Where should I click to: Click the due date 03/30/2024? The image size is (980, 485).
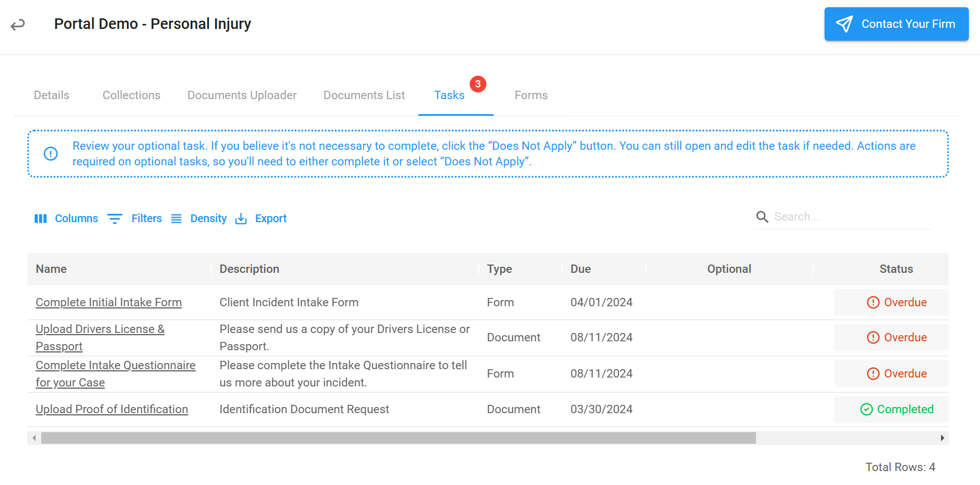pos(601,409)
